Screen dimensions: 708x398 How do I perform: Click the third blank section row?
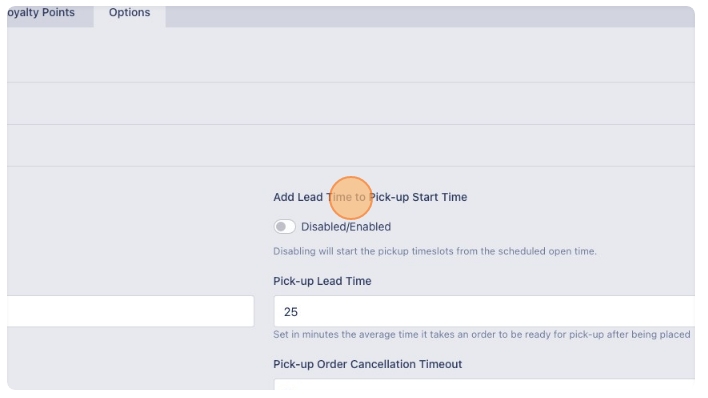(351, 145)
